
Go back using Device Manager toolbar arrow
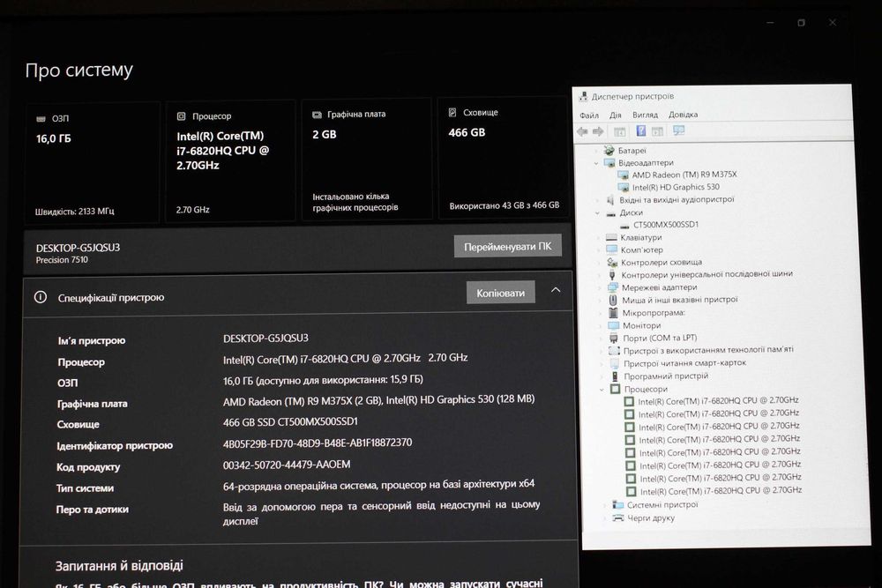(582, 131)
